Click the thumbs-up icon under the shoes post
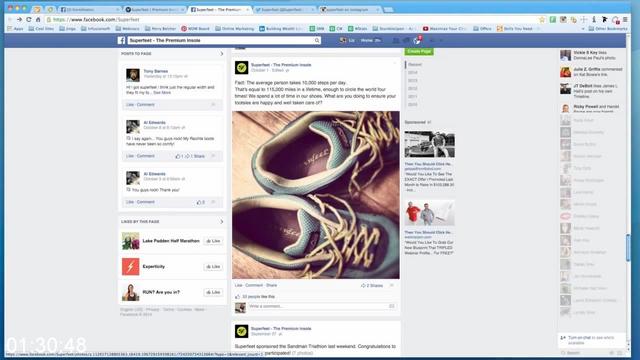This screenshot has height=360, width=640. coord(238,297)
